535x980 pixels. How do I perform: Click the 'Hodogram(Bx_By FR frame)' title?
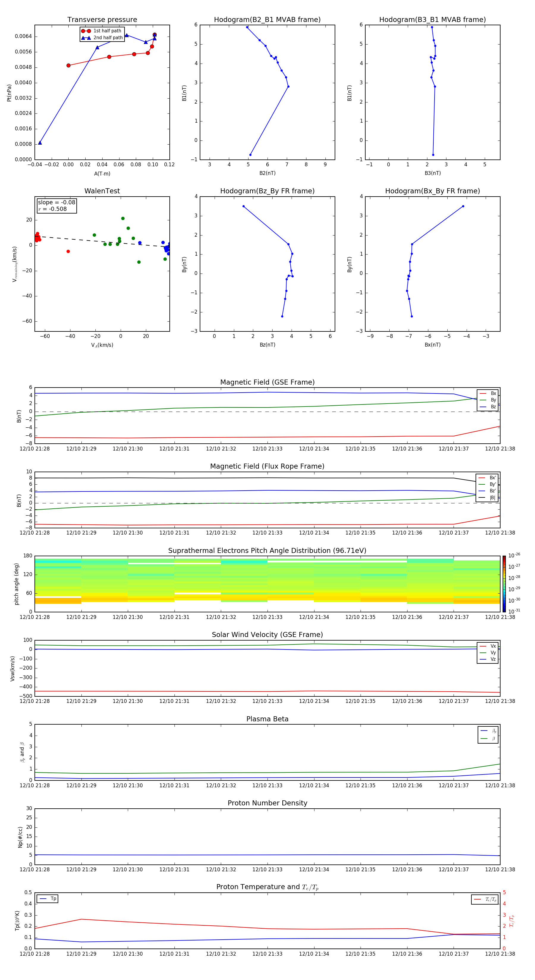(432, 191)
